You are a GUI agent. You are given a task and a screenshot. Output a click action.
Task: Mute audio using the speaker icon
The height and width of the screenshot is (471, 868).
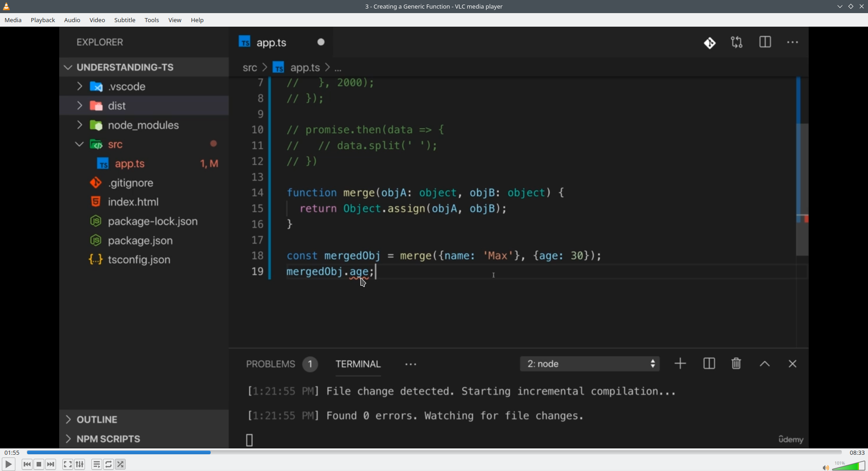(x=826, y=467)
